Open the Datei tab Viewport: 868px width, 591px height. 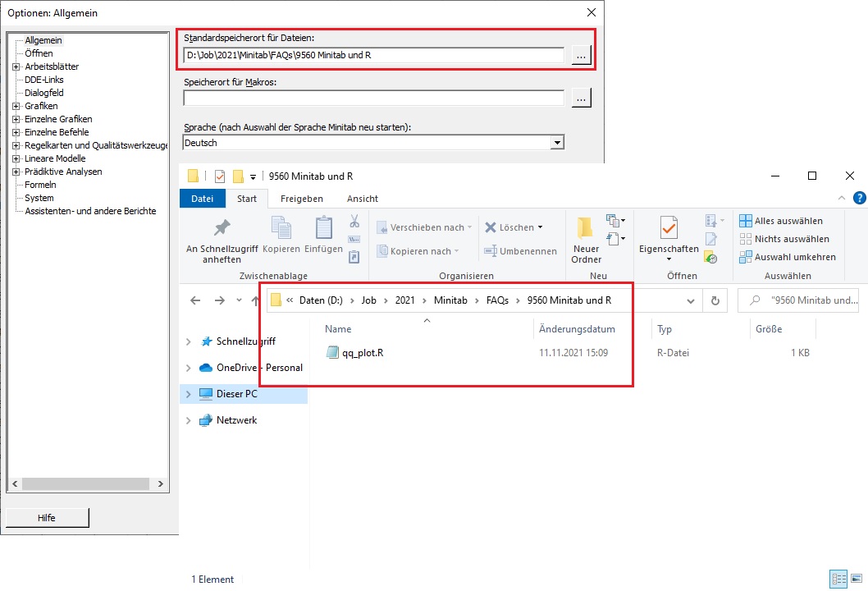pyautogui.click(x=202, y=199)
